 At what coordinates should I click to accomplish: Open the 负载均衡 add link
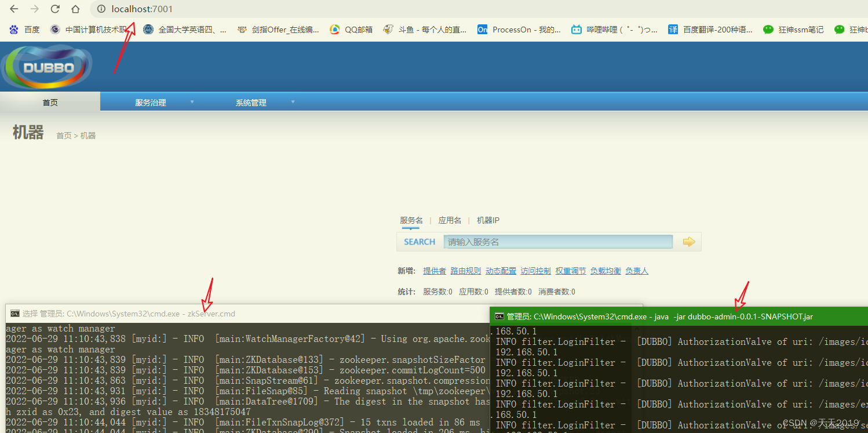[606, 271]
